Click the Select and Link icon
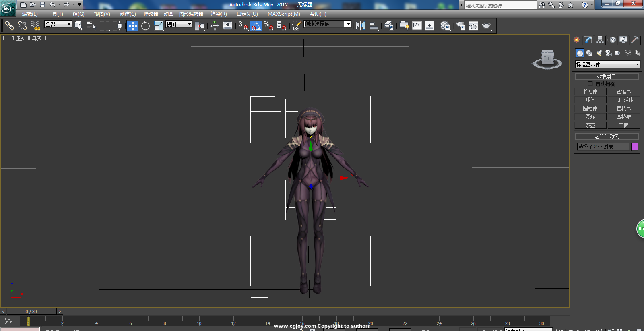This screenshot has width=644, height=331. point(9,26)
